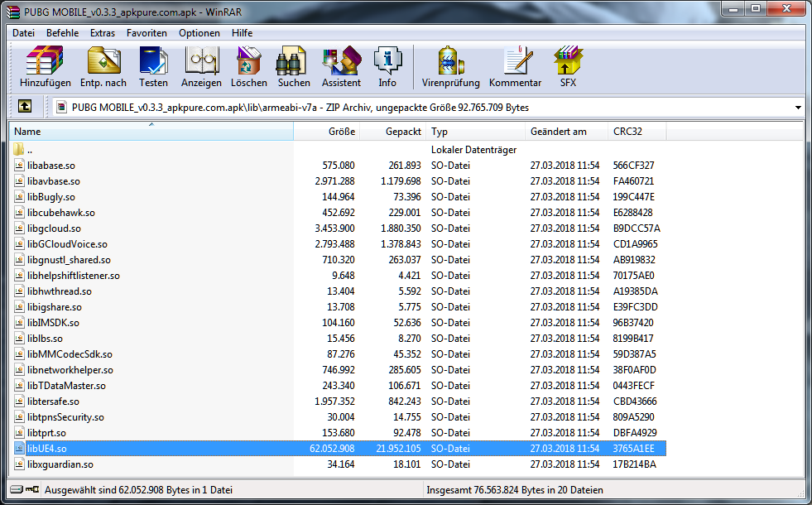Click the file icon of libBugly.so
Screen dimensions: 812x505
coord(19,197)
